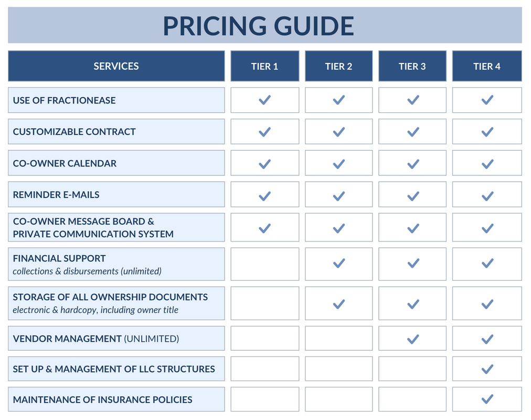Select the empty Tier 2 Vendor Management cell
The image size is (531, 420).
(338, 338)
